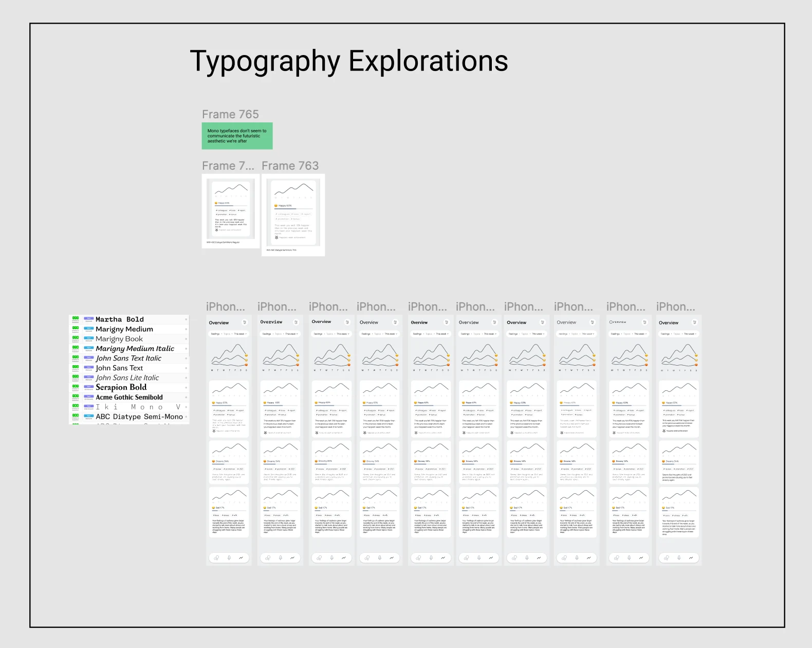Image resolution: width=812 pixels, height=648 pixels.
Task: Click the "# bonus" tag in Frame 763
Action: [296, 219]
